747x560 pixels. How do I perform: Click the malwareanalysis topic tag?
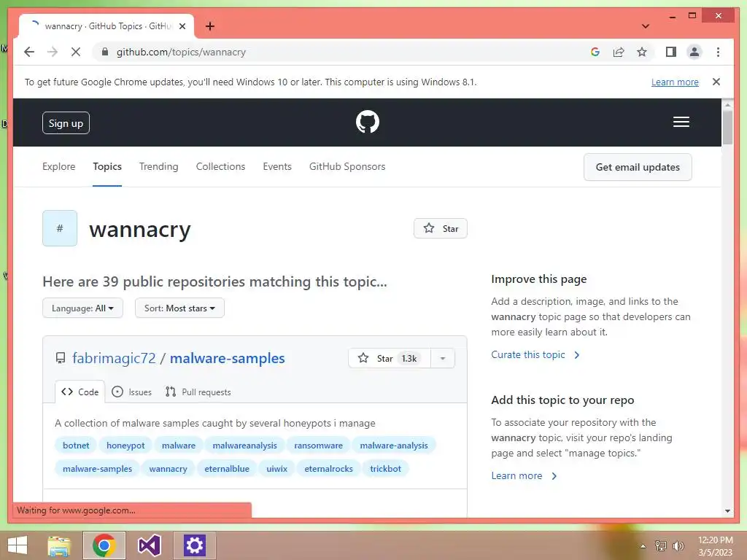pyautogui.click(x=244, y=446)
